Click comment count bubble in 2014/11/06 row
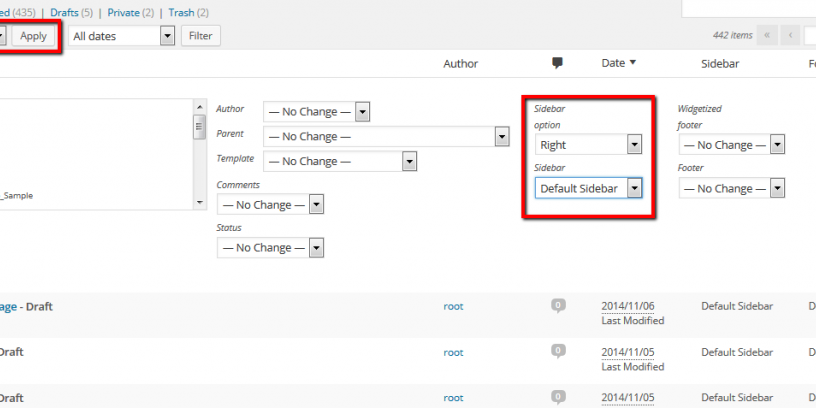 pyautogui.click(x=558, y=305)
